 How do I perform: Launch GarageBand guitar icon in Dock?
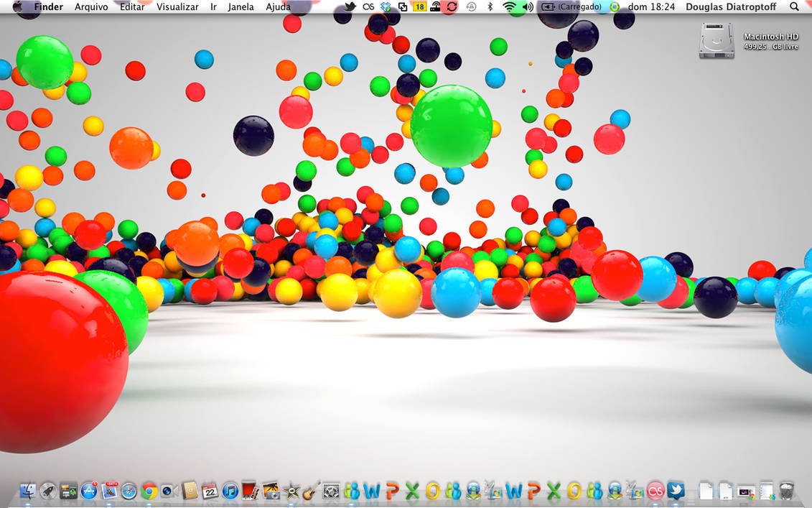(310, 491)
